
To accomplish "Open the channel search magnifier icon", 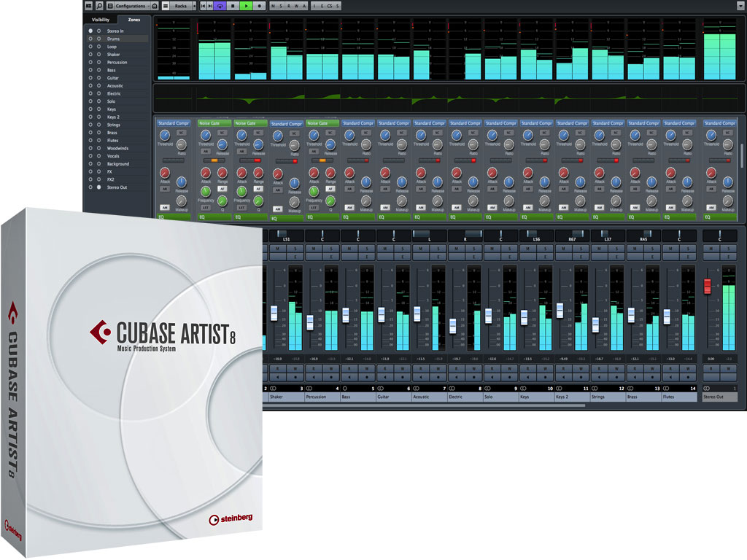I will [x=99, y=6].
